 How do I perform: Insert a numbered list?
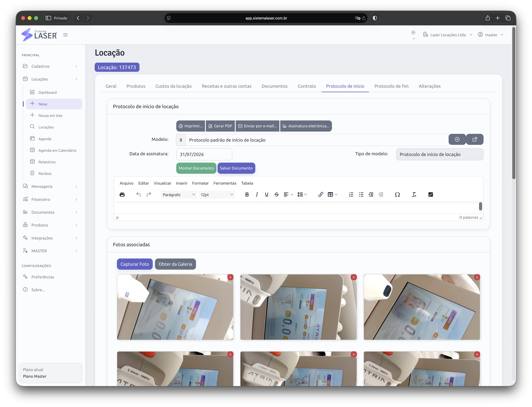pyautogui.click(x=351, y=194)
